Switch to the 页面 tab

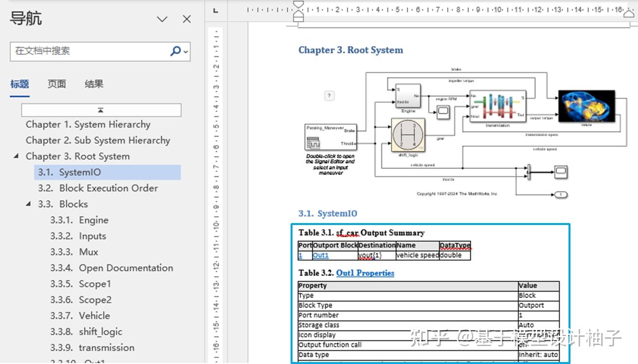point(57,84)
